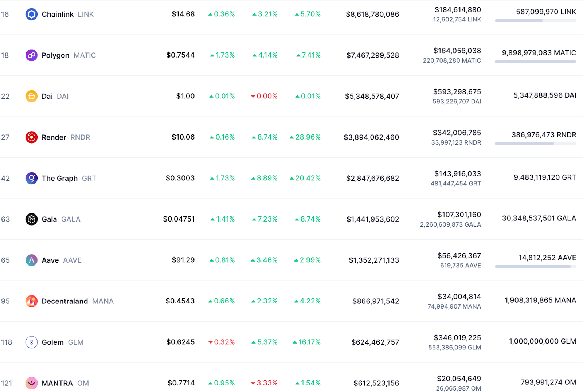
Task: Click the black Gala cube icon
Action: pos(31,219)
